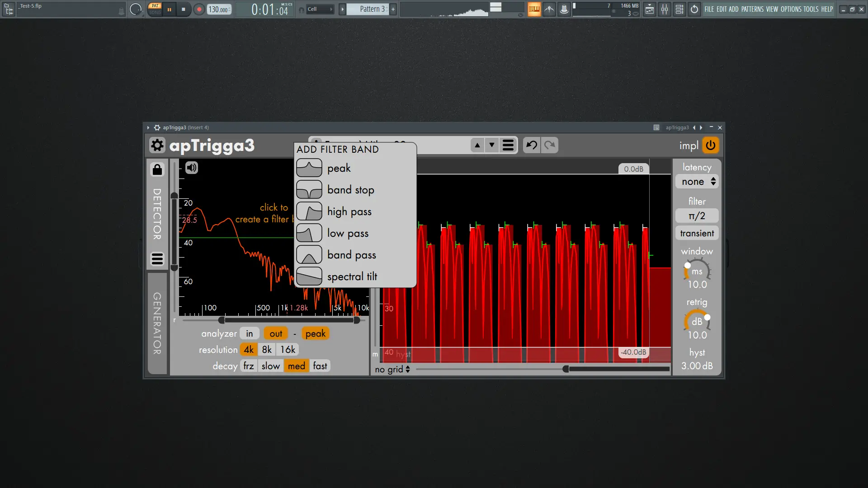Choose 'band pass' from filter band menu
This screenshot has height=488, width=868.
pos(351,255)
